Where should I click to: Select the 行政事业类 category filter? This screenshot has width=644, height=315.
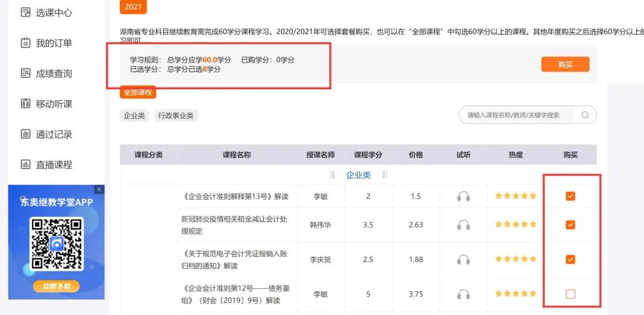point(175,116)
